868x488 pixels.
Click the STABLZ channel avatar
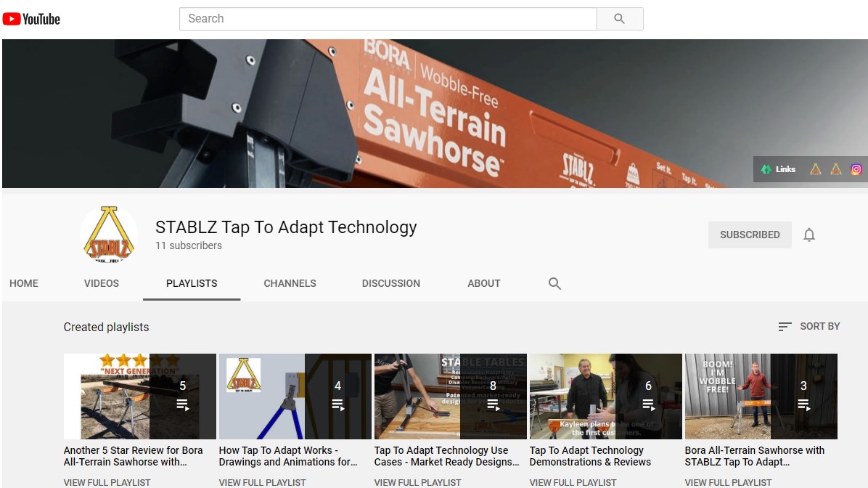(x=109, y=234)
